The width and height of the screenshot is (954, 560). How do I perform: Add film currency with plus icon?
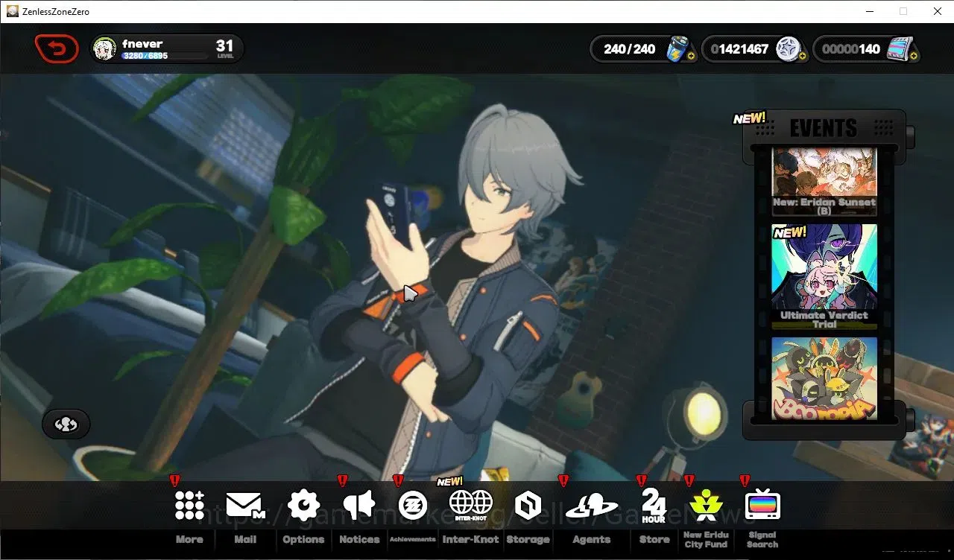tap(913, 56)
